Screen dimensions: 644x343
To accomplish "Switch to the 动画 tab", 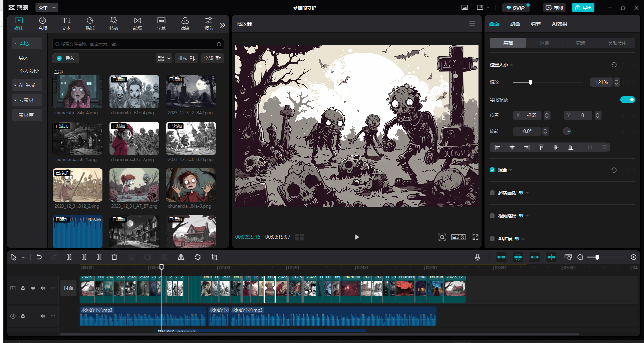I will click(x=515, y=24).
